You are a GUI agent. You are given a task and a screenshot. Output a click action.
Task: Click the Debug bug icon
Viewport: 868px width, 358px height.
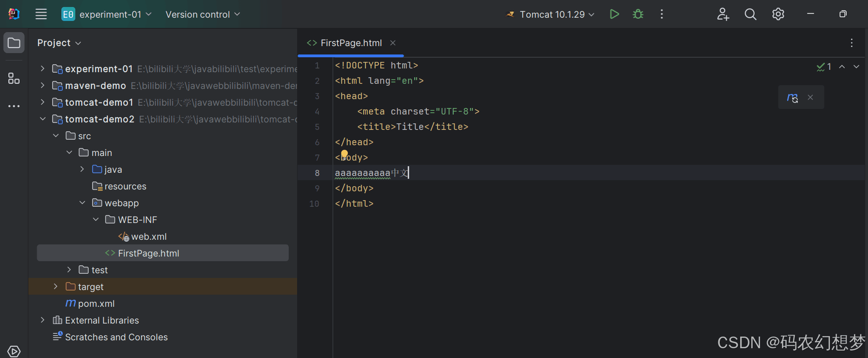(638, 14)
